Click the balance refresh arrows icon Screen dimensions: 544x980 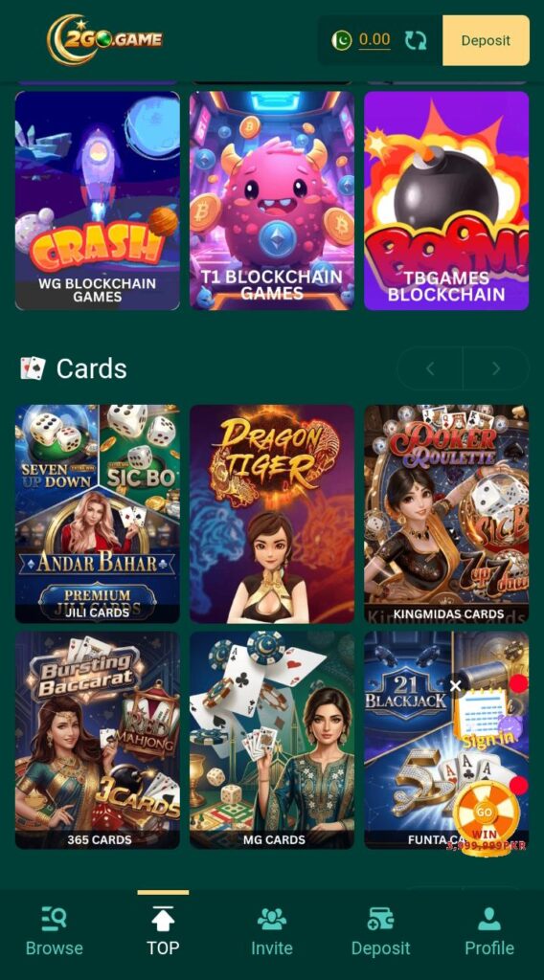click(416, 40)
